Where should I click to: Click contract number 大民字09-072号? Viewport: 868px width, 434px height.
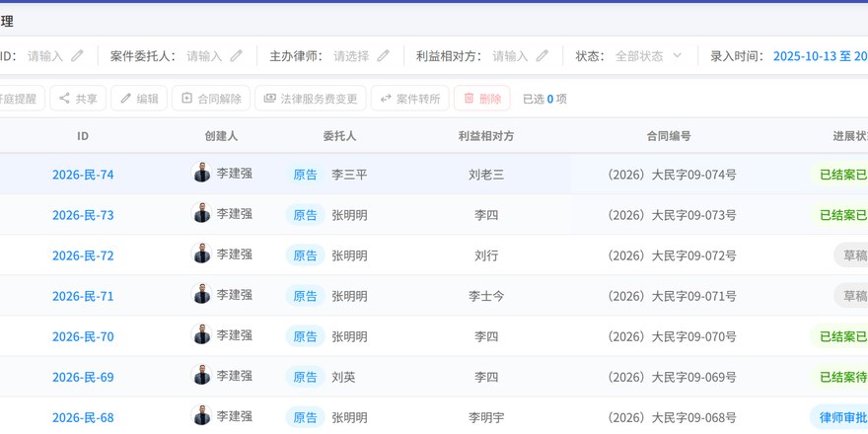[672, 255]
